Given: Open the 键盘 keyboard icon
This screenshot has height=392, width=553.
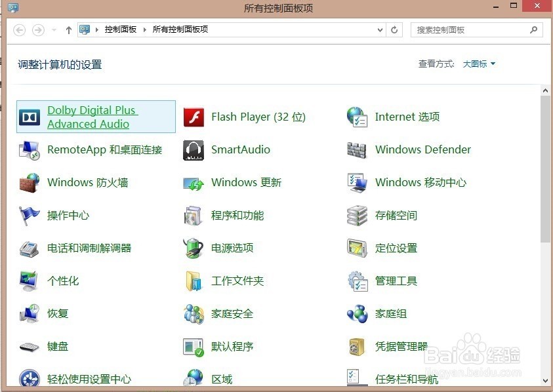Looking at the screenshot, I should [30, 347].
